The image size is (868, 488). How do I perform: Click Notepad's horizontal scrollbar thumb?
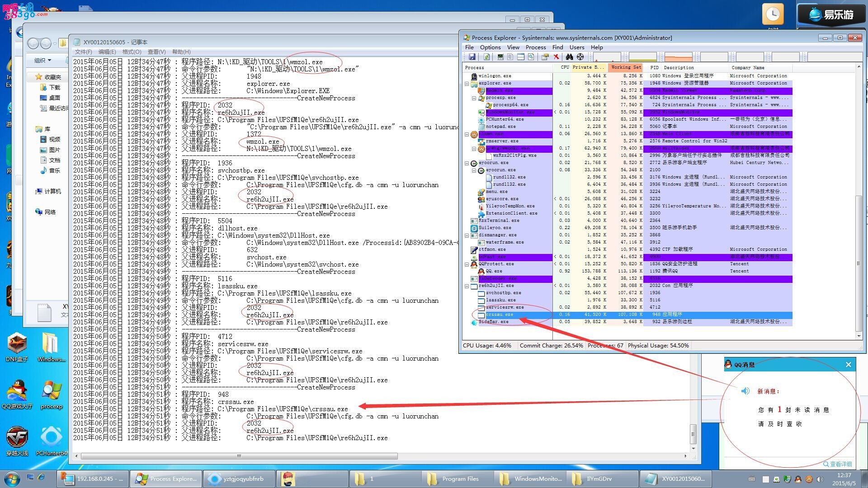click(x=239, y=456)
